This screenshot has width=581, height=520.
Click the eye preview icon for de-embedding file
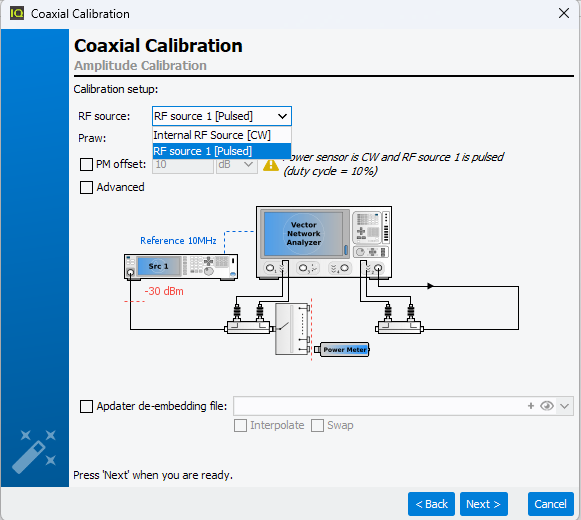pyautogui.click(x=547, y=406)
